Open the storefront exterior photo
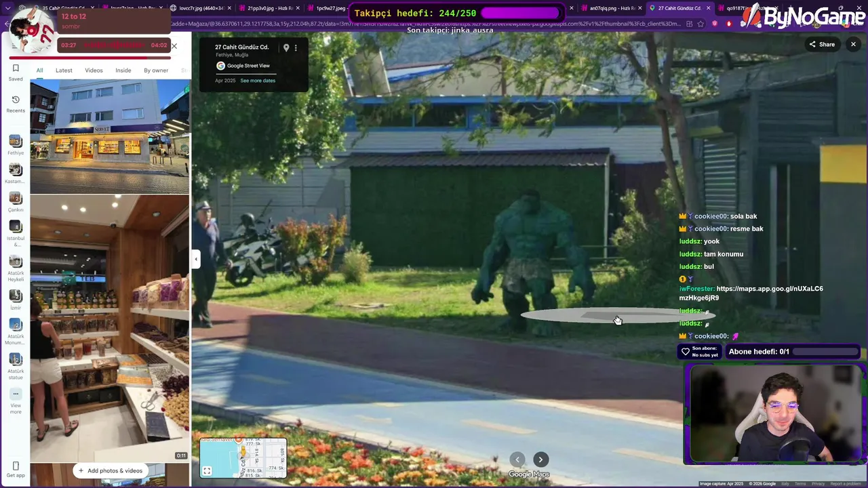This screenshot has height=488, width=868. click(x=110, y=136)
